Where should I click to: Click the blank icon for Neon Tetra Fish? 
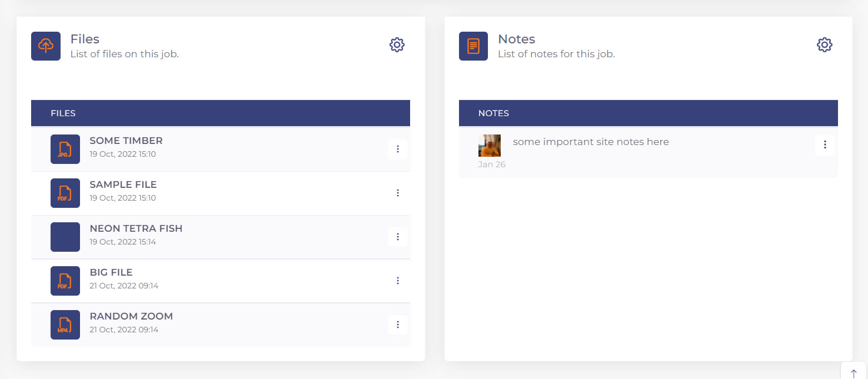pyautogui.click(x=65, y=237)
